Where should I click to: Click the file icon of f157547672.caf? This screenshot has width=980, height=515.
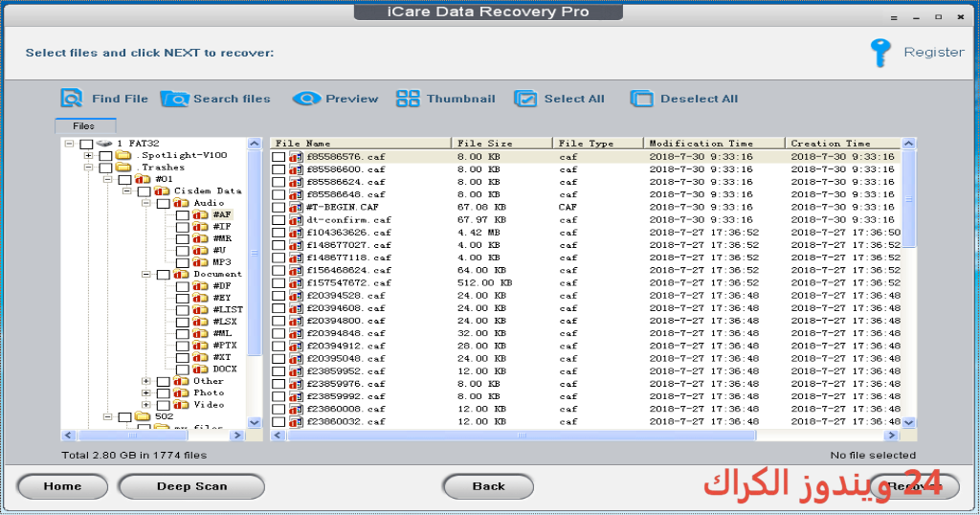tap(296, 283)
